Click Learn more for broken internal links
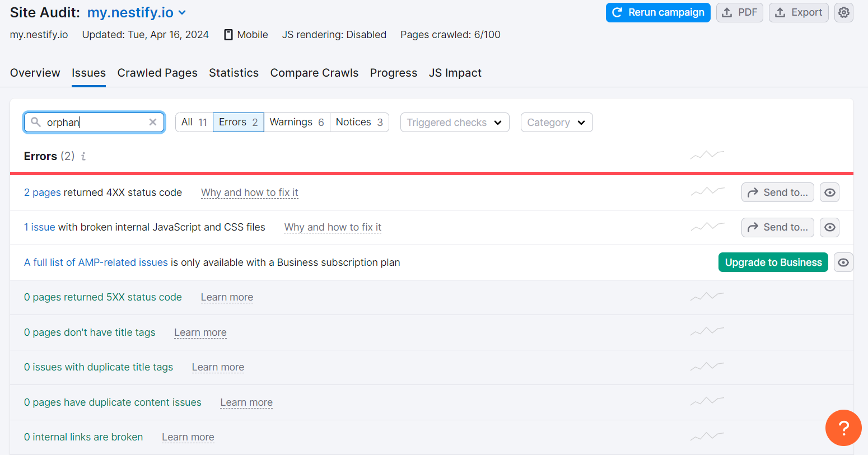Viewport: 868px width, 455px height. pos(188,437)
